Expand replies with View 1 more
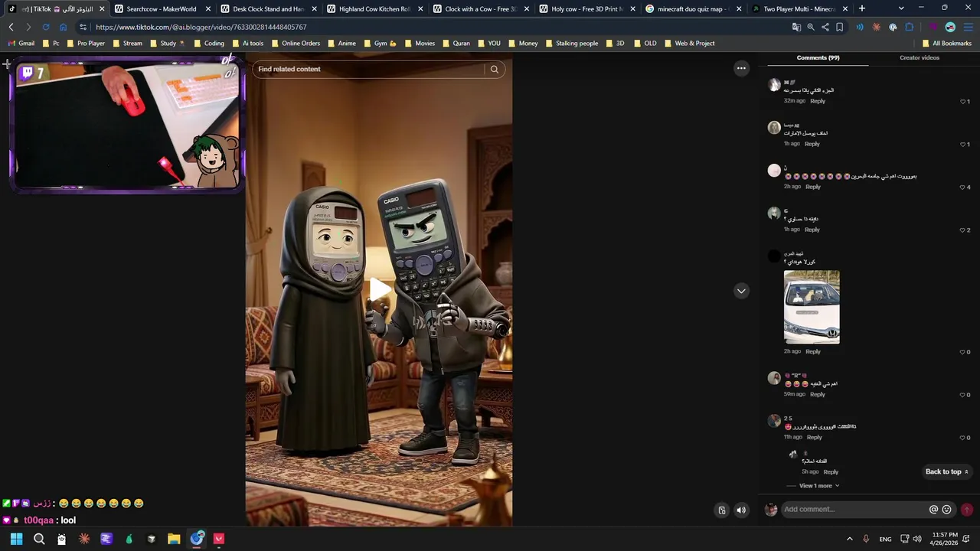 tap(819, 486)
